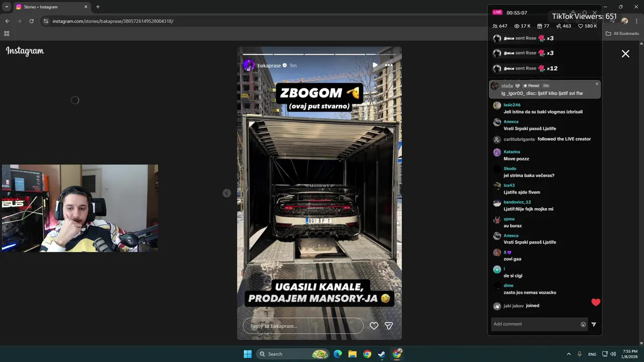Open the bakaprase username link
This screenshot has height=362, width=644.
pyautogui.click(x=269, y=65)
